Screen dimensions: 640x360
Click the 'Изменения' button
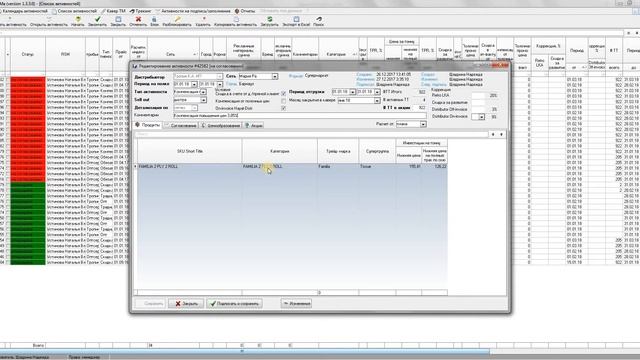[296, 304]
